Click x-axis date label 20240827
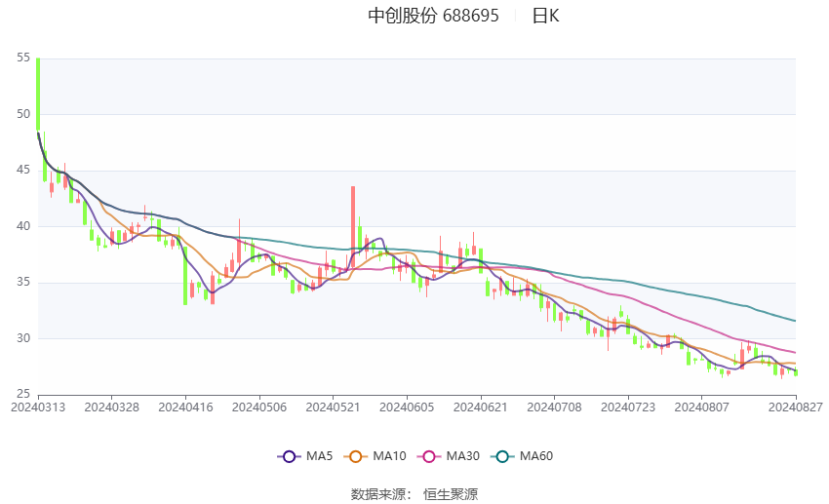Screen dimensions: 829x504 coord(796,407)
